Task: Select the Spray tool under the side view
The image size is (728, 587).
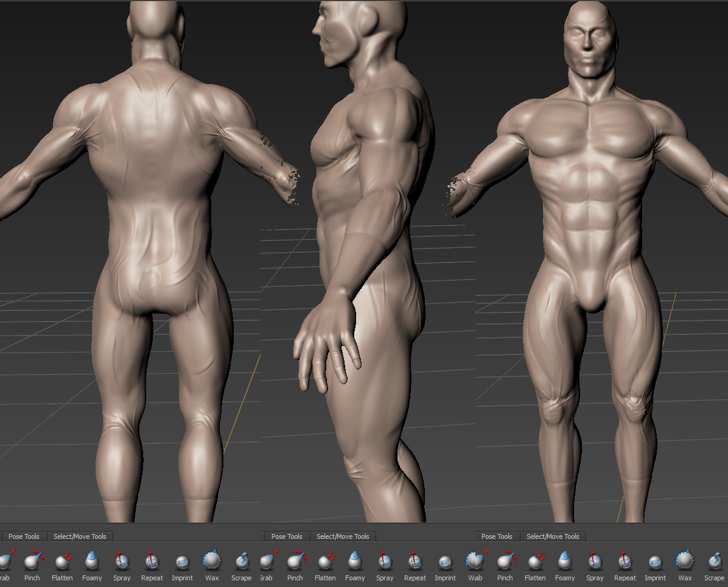Action: click(385, 565)
